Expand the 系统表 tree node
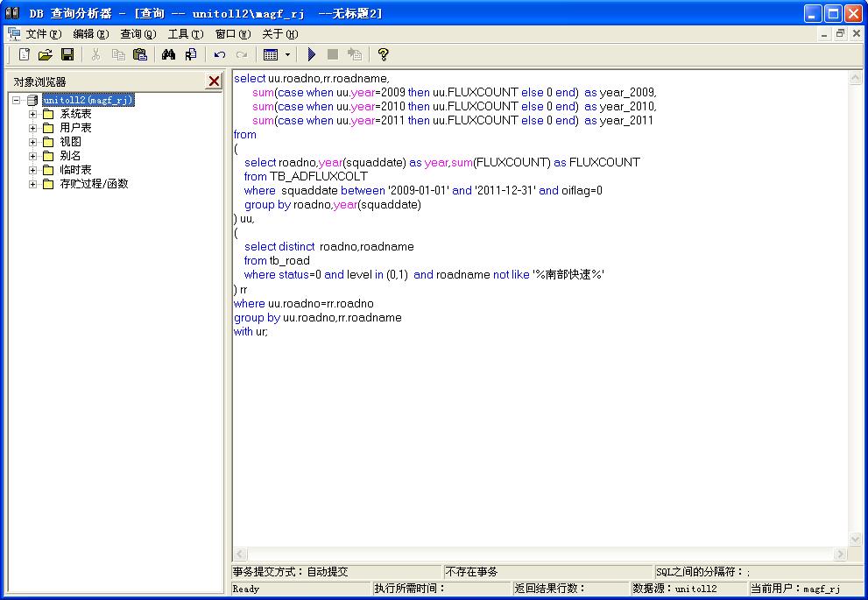This screenshot has height=600, width=868. pos(32,113)
